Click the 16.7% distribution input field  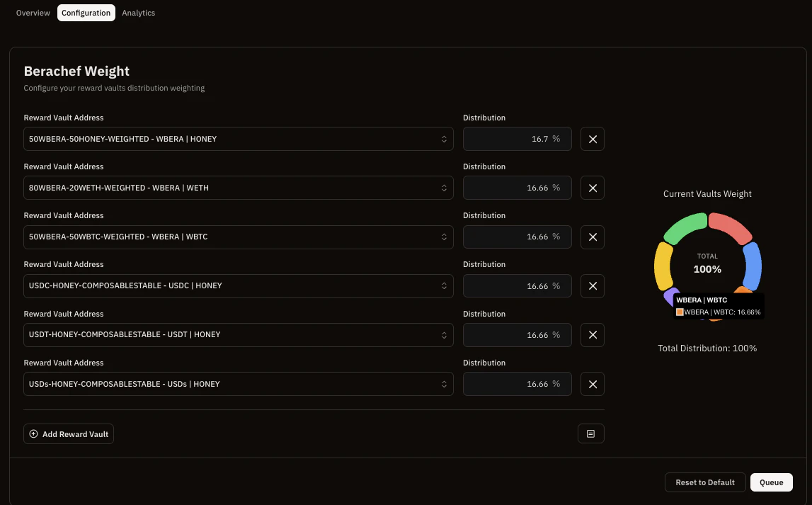point(517,139)
